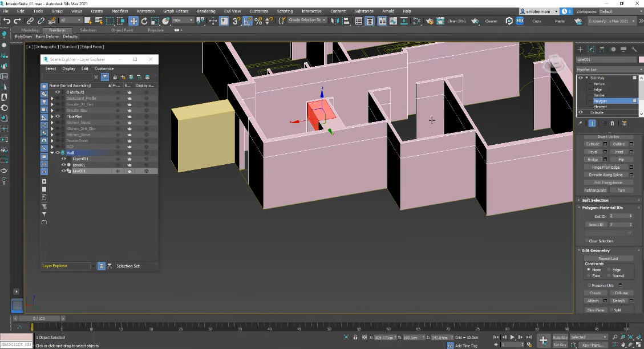The height and width of the screenshot is (349, 644).
Task: Click the Extrude button in Edit Polygons
Action: pyautogui.click(x=593, y=144)
